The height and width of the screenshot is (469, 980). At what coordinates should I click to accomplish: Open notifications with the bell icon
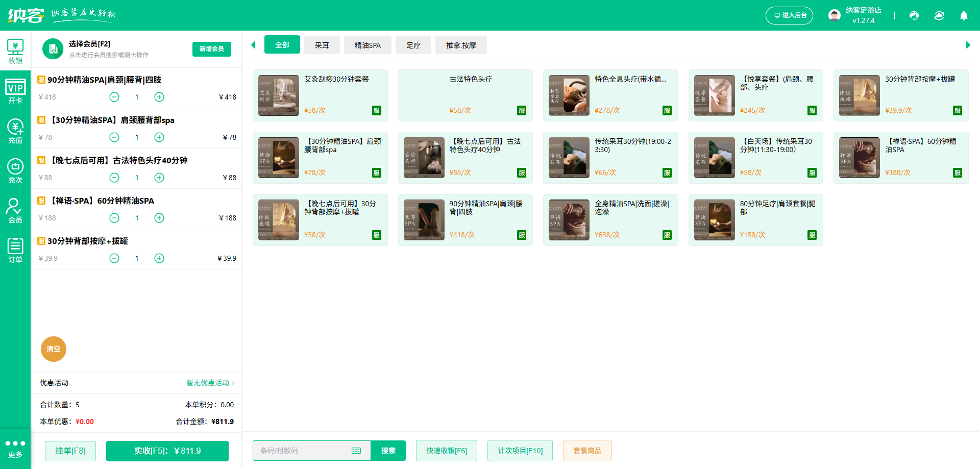point(964,16)
